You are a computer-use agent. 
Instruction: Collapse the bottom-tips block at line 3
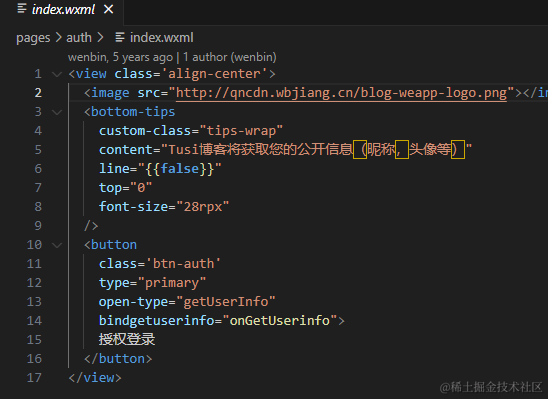click(57, 112)
